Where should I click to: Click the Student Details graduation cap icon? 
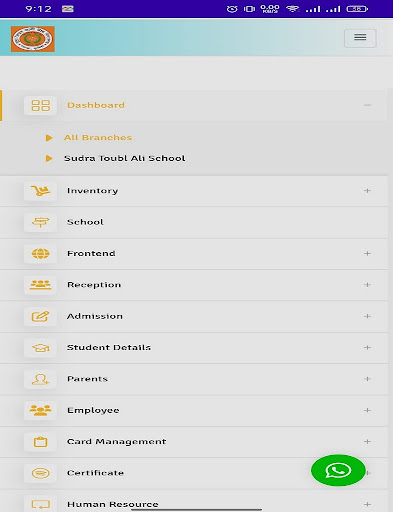[x=40, y=348]
